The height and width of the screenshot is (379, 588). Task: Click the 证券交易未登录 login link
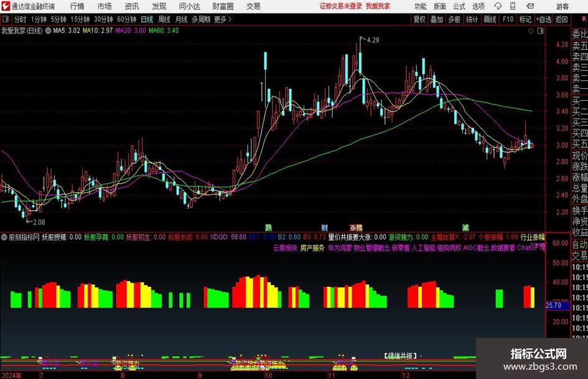click(341, 6)
